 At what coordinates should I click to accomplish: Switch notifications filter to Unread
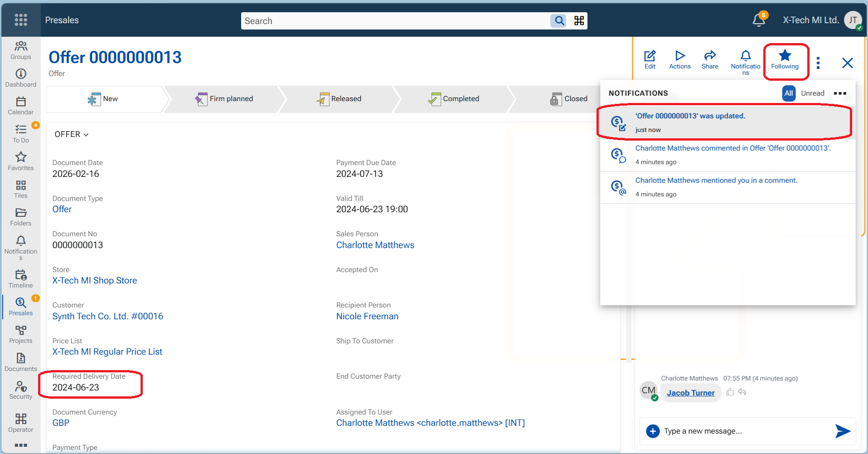click(812, 93)
